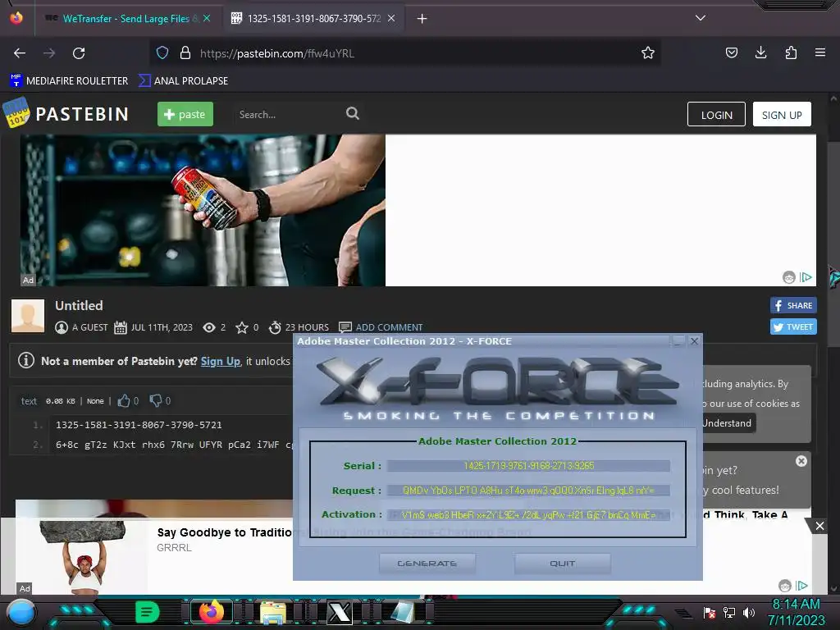840x630 pixels.
Task: Click the X-FORCE keygen taskbar icon
Action: pyautogui.click(x=340, y=612)
